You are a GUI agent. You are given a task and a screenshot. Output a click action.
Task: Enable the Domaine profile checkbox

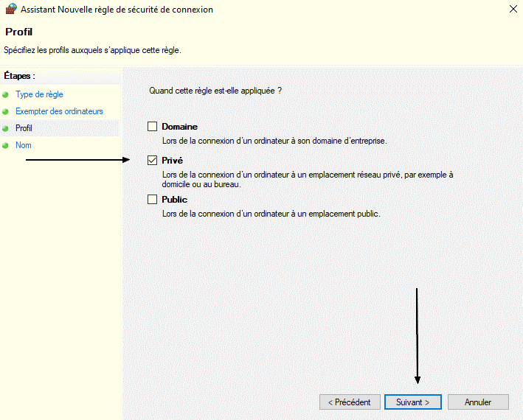[x=153, y=127]
